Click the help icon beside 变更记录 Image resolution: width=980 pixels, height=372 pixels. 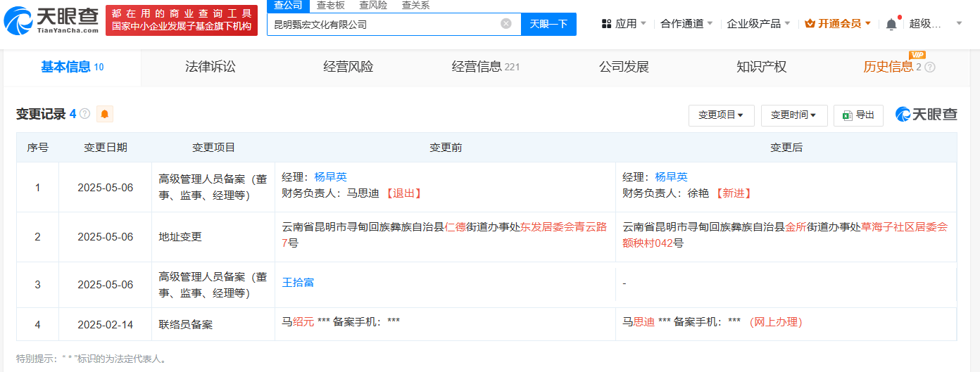[x=85, y=114]
